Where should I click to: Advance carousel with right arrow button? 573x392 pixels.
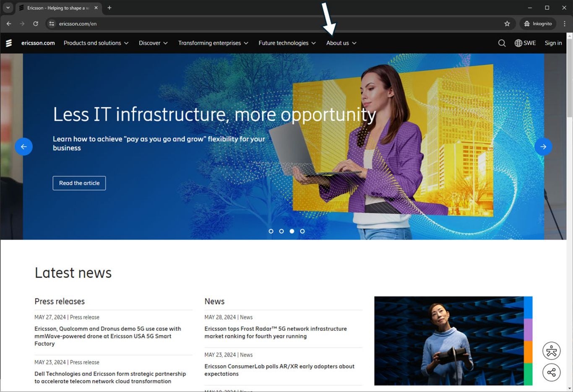(x=543, y=147)
